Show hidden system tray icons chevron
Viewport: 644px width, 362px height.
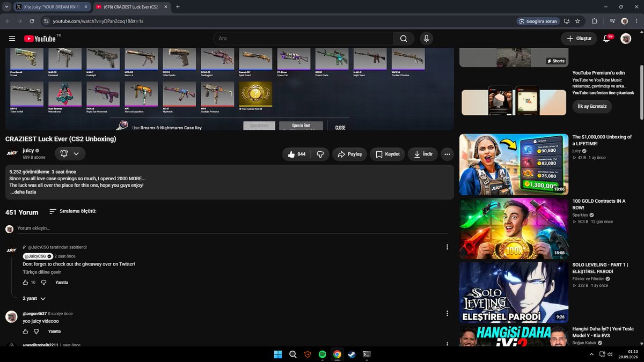pos(591,354)
